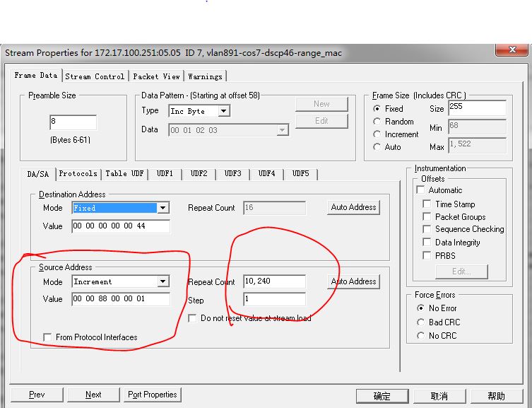Open the Stream Control tab
This screenshot has width=532, height=408.
(x=95, y=76)
